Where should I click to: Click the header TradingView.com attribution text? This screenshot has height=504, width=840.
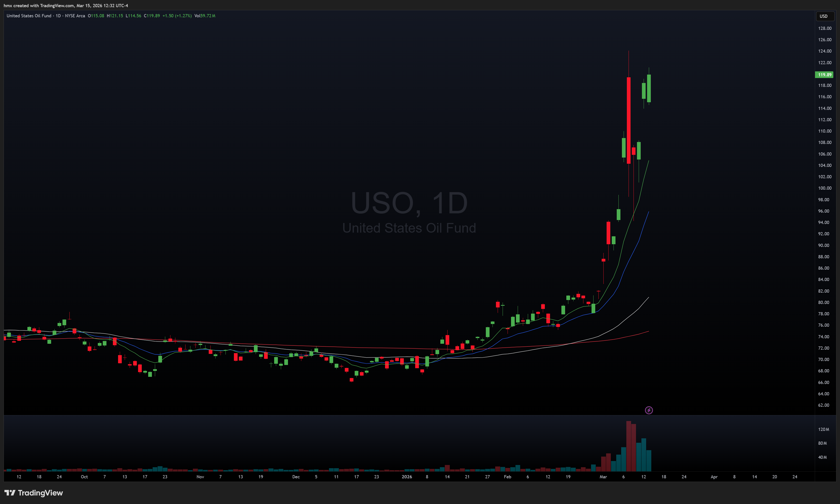(65, 5)
